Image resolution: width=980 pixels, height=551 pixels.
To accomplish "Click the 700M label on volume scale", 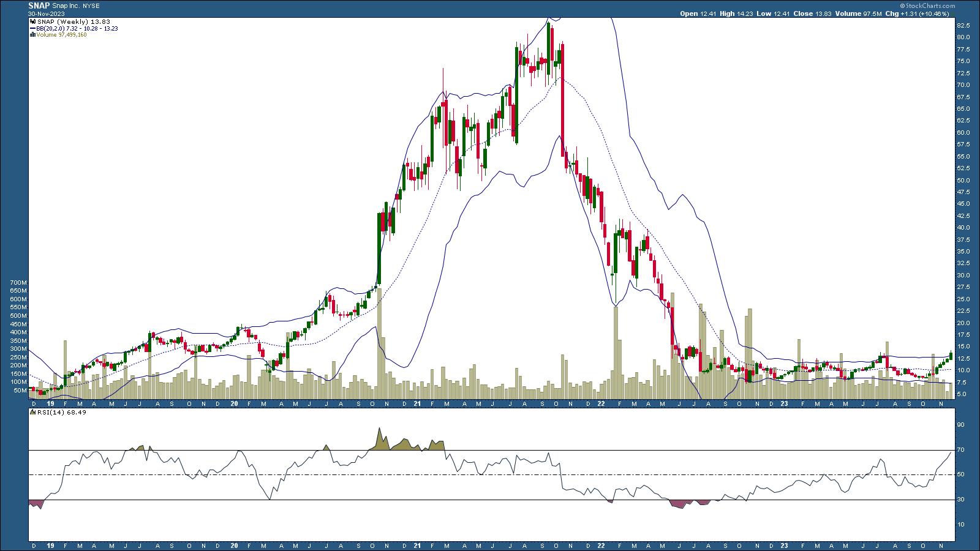I will click(x=18, y=283).
